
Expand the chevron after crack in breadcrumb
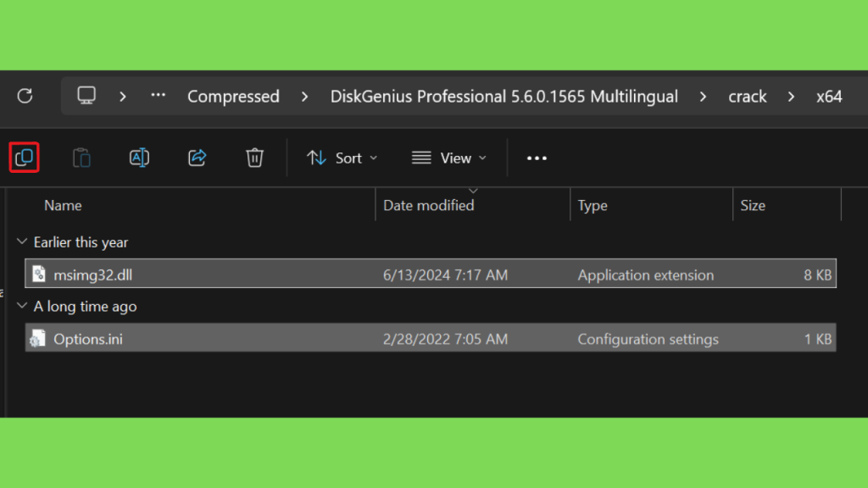[x=791, y=97]
